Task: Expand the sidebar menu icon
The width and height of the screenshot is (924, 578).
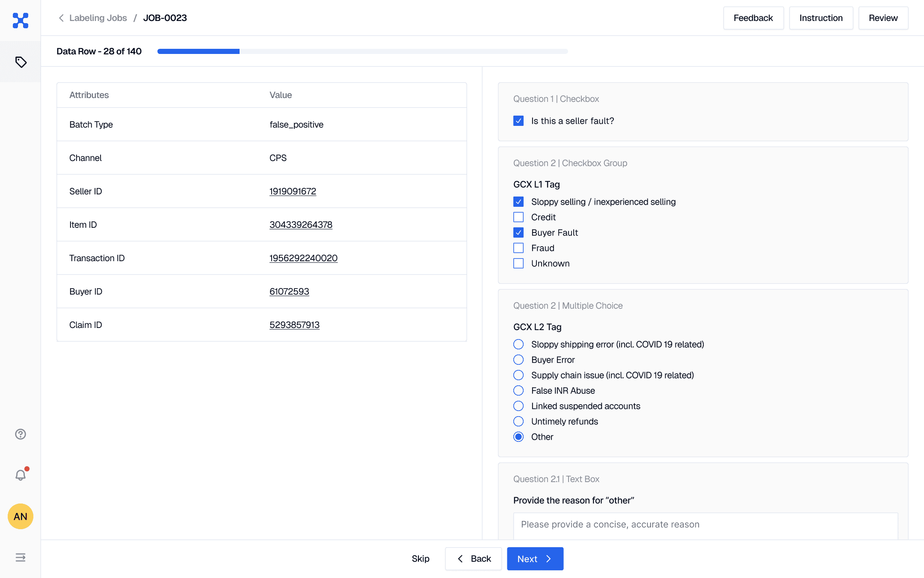Action: pos(21,557)
